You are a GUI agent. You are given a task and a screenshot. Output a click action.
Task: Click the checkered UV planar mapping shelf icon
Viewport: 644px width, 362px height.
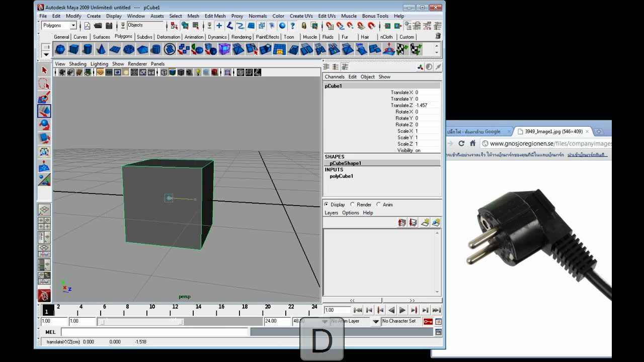402,49
